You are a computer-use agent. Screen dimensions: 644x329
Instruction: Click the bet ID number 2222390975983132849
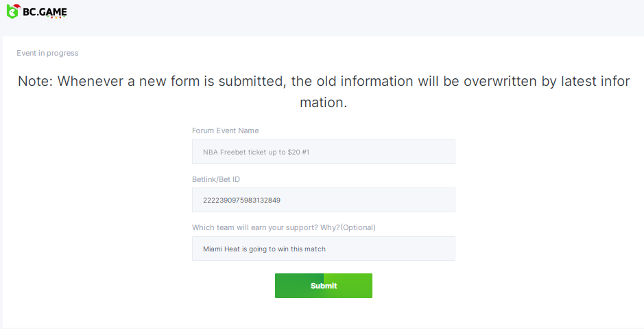tap(241, 201)
